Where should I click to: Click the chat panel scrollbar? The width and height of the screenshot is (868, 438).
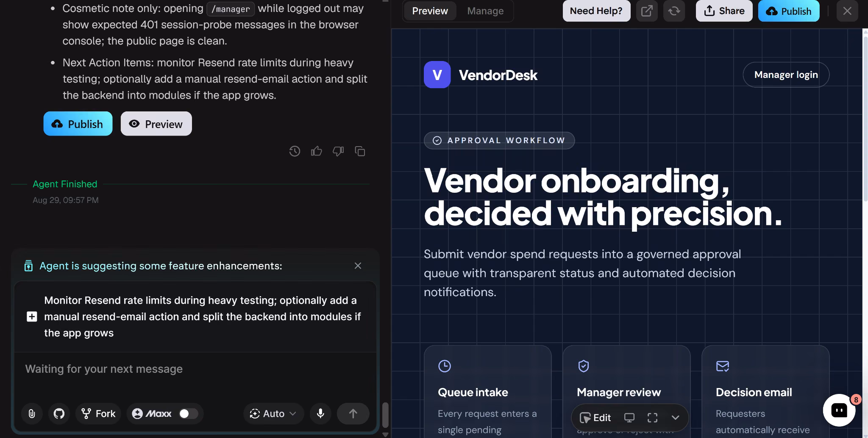(x=385, y=415)
